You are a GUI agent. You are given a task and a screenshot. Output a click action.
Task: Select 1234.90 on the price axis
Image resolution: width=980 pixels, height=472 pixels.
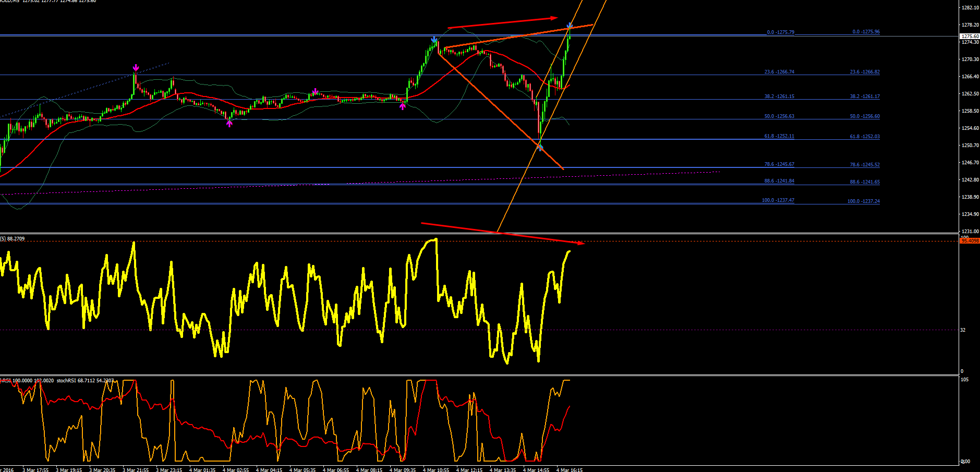coord(970,214)
